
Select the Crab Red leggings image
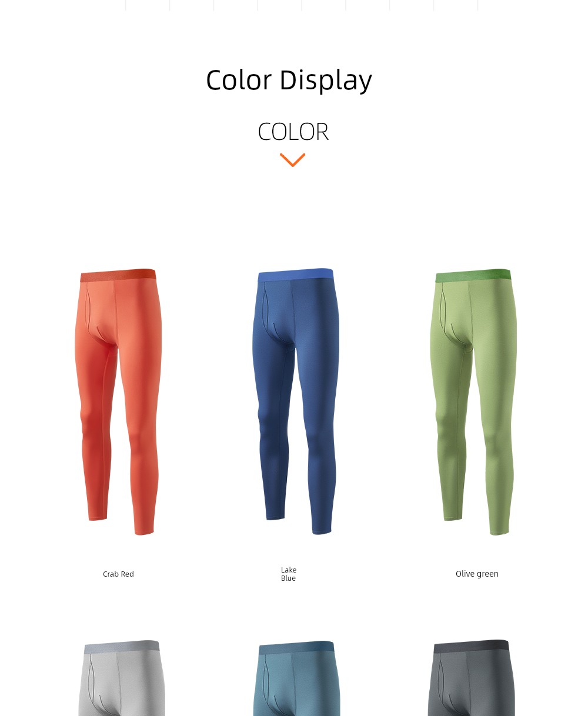pos(118,402)
